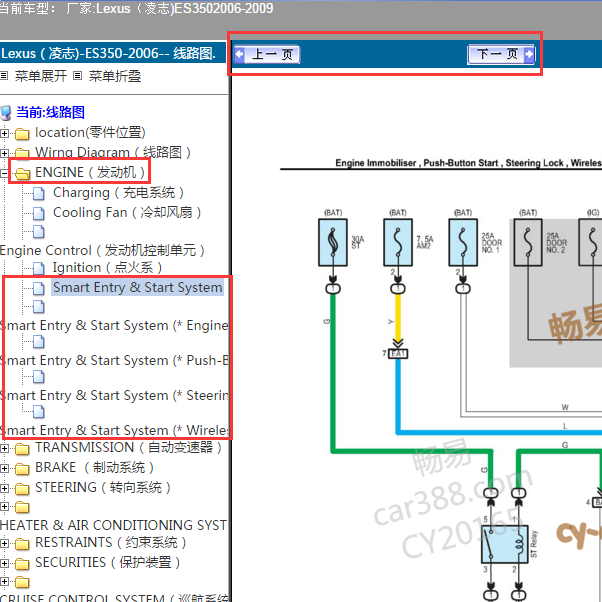Select HEATER & AIR CONDITIONING SYST label
This screenshot has width=602, height=602.
[114, 525]
